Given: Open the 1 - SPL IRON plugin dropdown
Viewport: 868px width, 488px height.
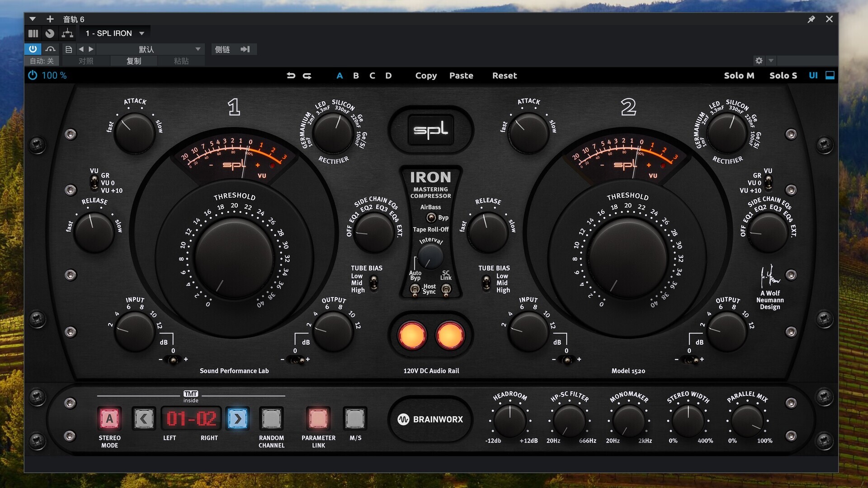Looking at the screenshot, I should [115, 33].
